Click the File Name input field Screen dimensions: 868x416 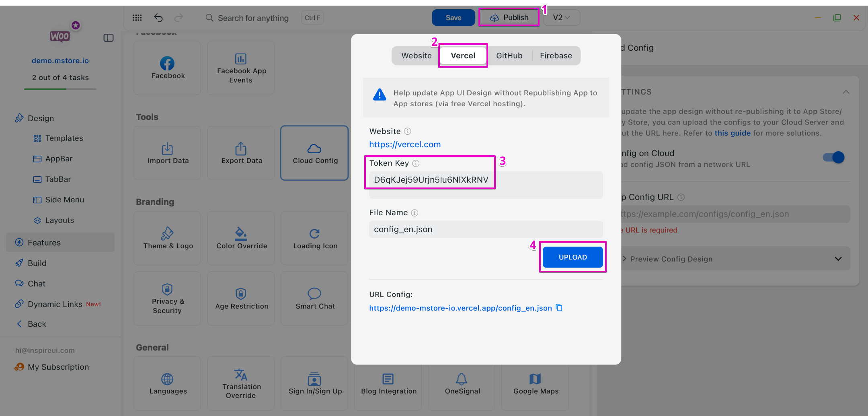tap(486, 229)
